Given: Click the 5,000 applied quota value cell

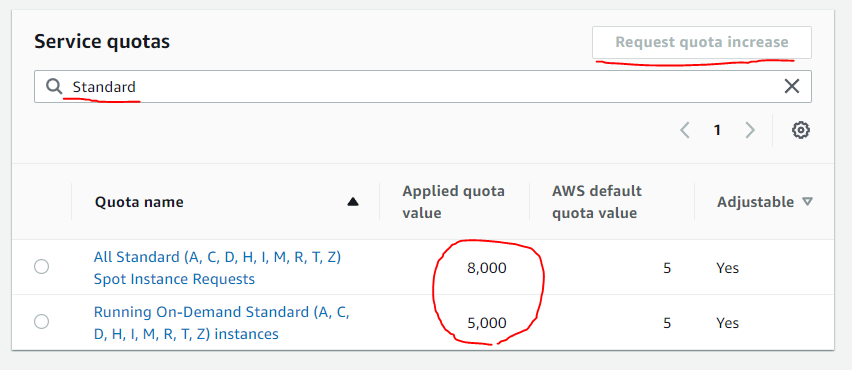Looking at the screenshot, I should click(x=487, y=323).
